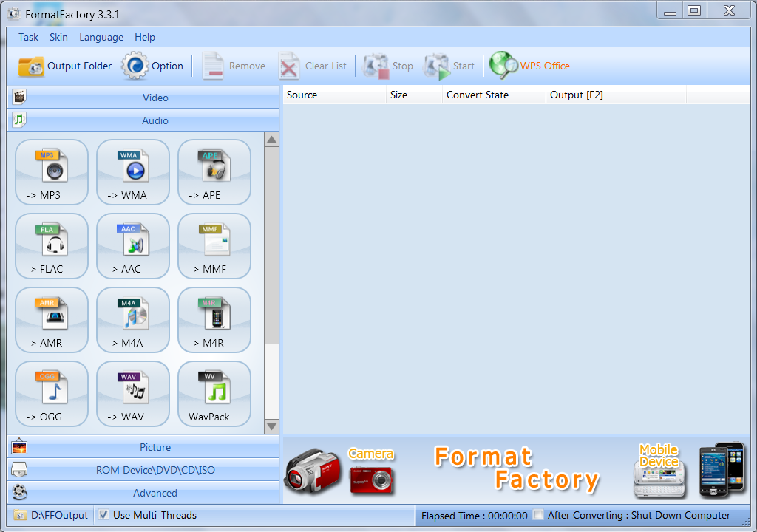757x532 pixels.
Task: Pick the -> AAC audio format
Action: coord(133,246)
